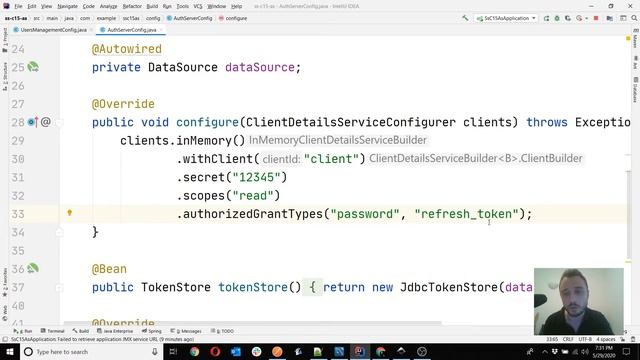
Task: Click the Run with Coverage icon
Action: click(568, 18)
